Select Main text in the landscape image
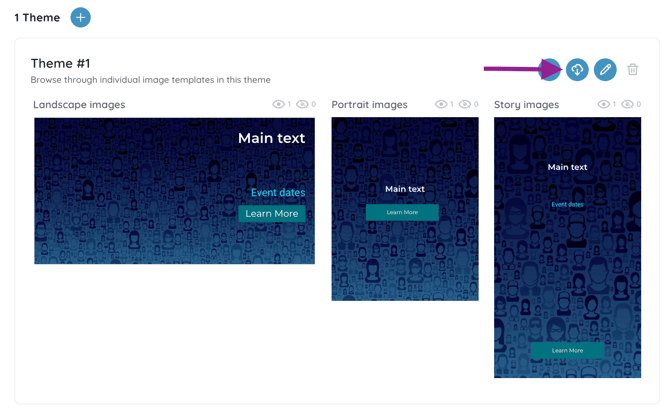The width and height of the screenshot is (670, 418). tap(271, 138)
